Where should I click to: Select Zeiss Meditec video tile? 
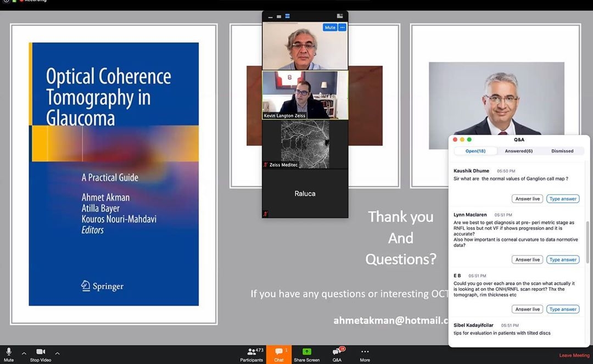(x=305, y=144)
